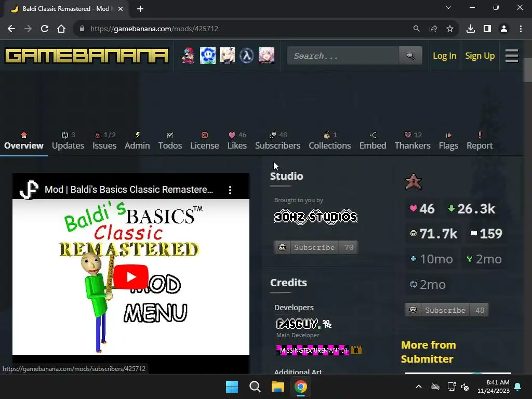Click the GameBanana logo
The image size is (532, 399).
[x=87, y=56]
